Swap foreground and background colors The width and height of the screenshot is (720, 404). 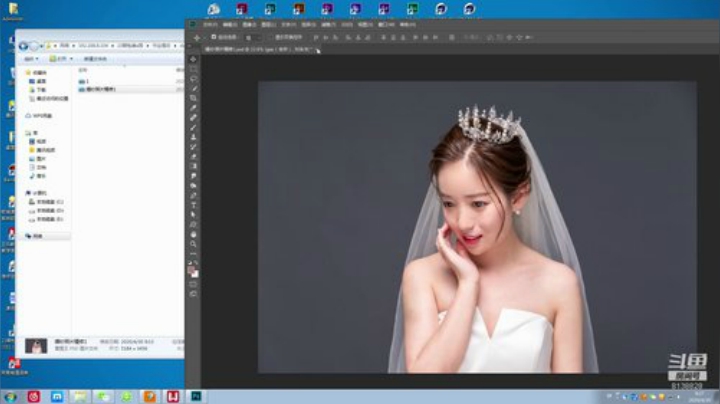(x=197, y=263)
